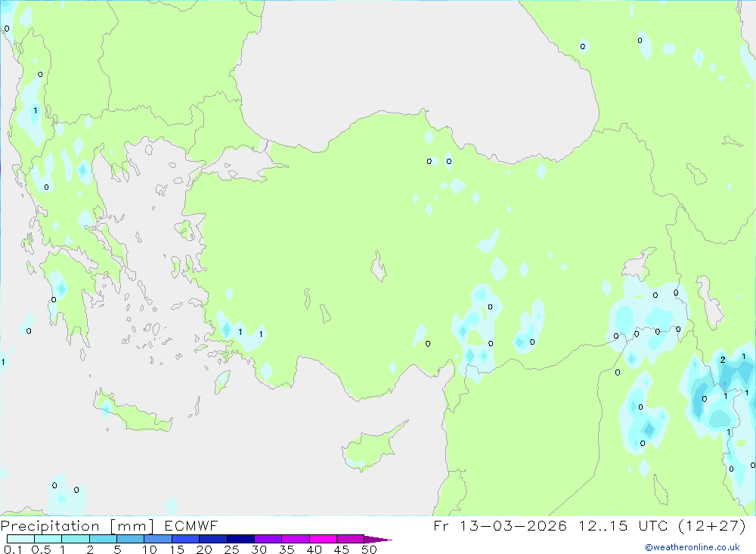Screen dimensions: 756x554
Task: Click the 0.5–1 mm legend color swatch
Action: pos(48,539)
